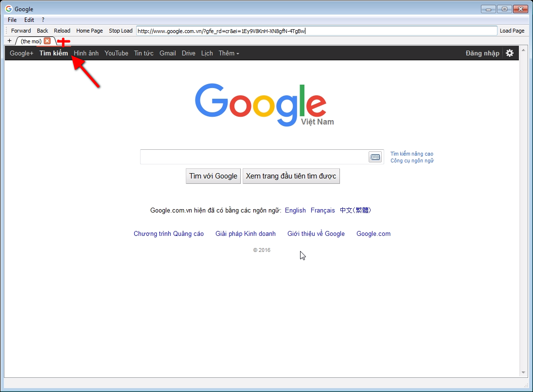Click the Back toolbar button
Viewport: 533px width, 392px height.
(42, 31)
